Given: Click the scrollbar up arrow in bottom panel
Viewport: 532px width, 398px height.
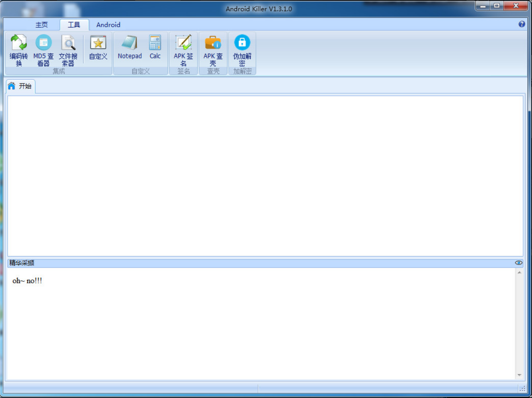Looking at the screenshot, I should tap(519, 272).
